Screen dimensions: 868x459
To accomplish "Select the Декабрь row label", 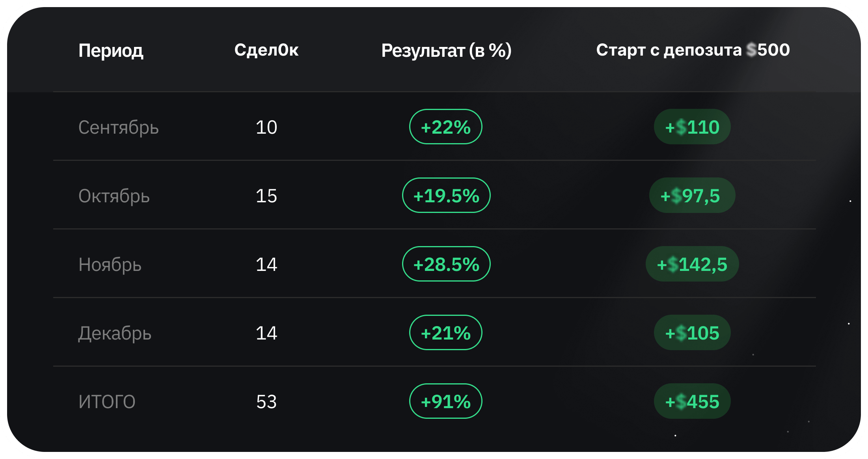I will 115,333.
